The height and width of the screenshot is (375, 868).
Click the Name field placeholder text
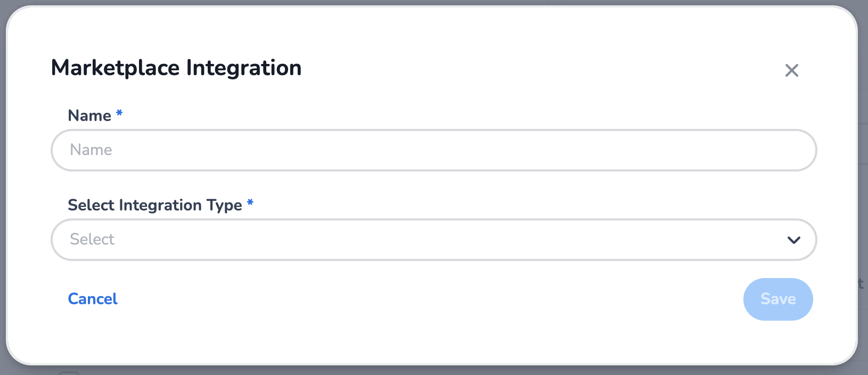coord(90,150)
